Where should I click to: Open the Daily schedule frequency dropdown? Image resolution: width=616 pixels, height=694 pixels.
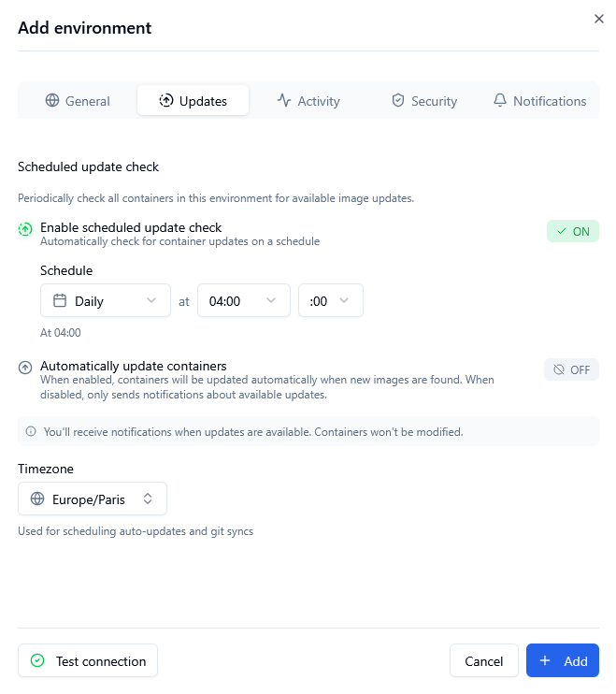(106, 301)
